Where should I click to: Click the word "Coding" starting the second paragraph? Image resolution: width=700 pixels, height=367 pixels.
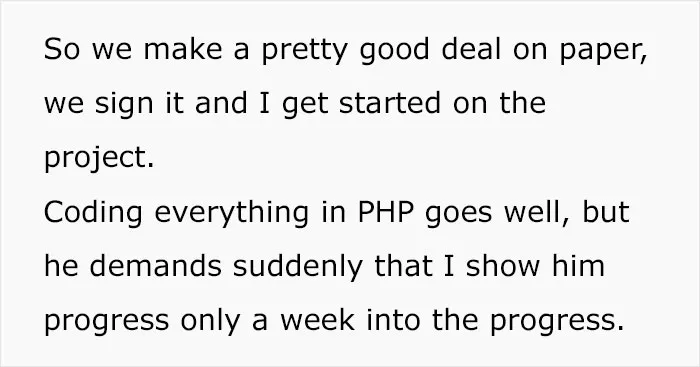(x=93, y=215)
